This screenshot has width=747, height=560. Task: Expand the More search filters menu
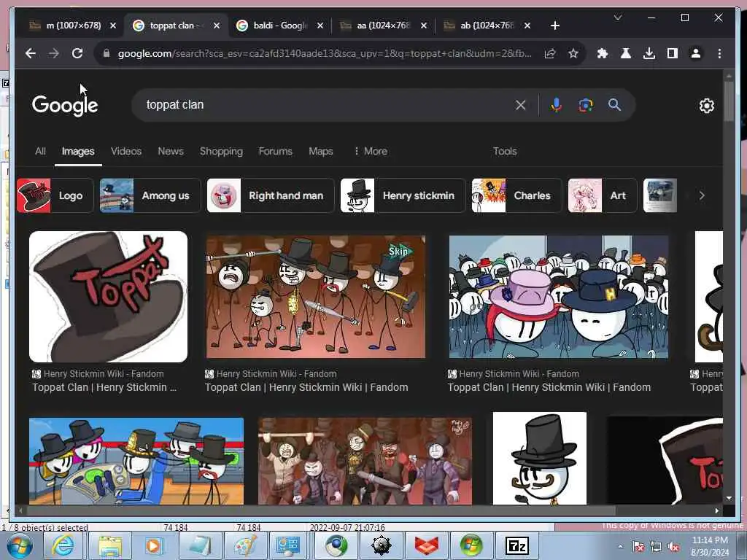click(x=371, y=151)
